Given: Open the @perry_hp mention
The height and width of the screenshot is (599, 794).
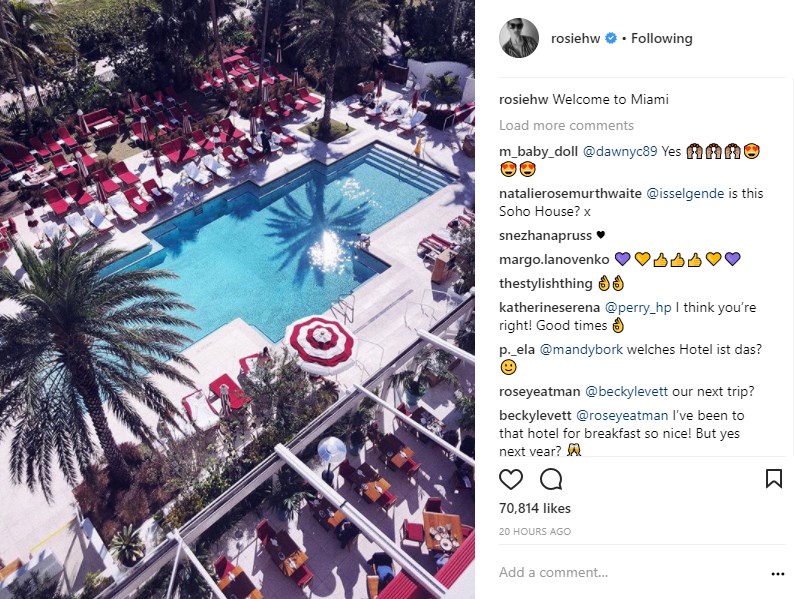Looking at the screenshot, I should point(638,307).
